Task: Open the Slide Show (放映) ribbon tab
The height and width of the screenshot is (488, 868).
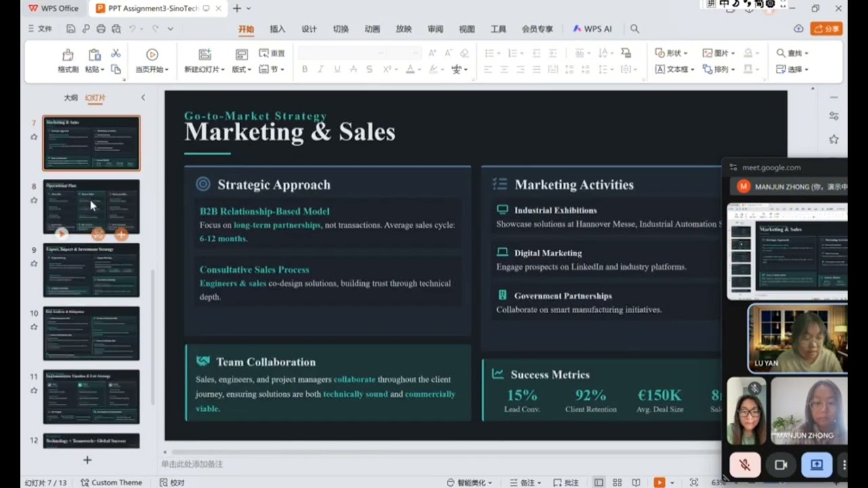Action: pyautogui.click(x=403, y=29)
